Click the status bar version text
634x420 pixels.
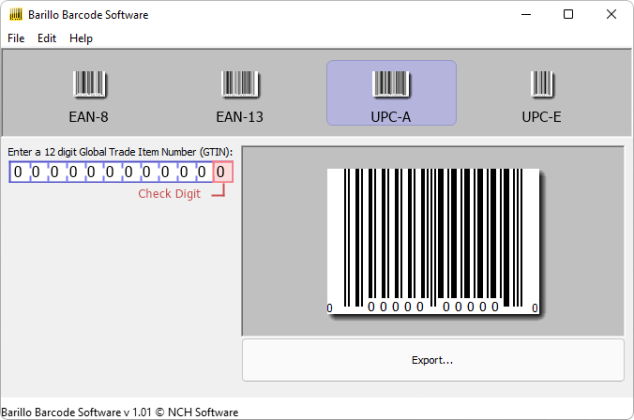coord(120,412)
